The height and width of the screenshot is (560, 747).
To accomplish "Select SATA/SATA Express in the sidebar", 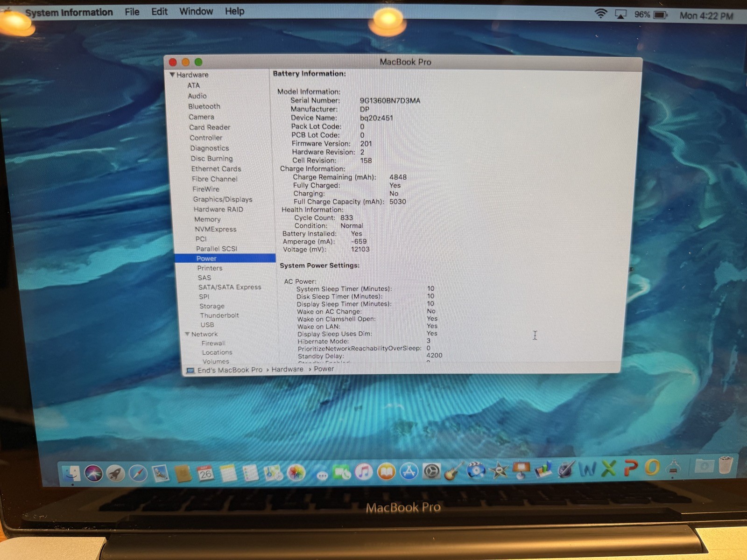I will [230, 287].
